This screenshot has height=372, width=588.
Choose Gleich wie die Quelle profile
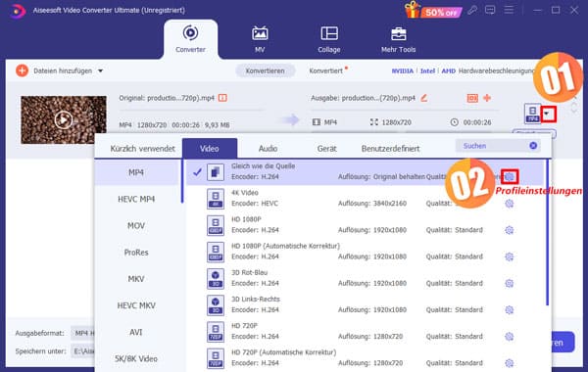point(365,172)
